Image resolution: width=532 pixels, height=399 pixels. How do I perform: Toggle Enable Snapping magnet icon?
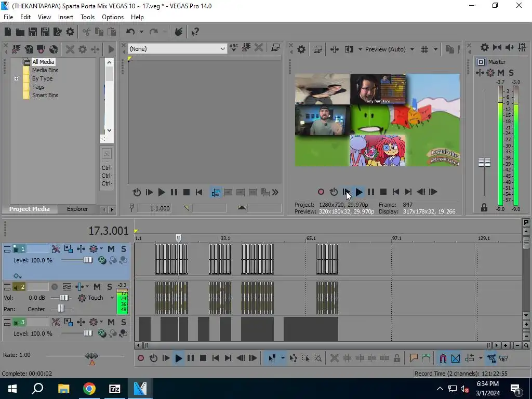pos(443,358)
